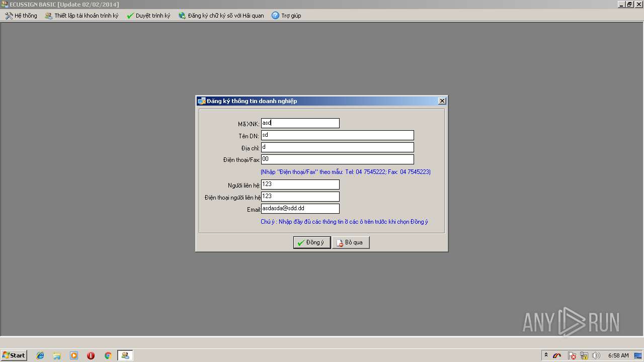
Task: Open Windows Explorer folder in taskbar
Action: 57,355
